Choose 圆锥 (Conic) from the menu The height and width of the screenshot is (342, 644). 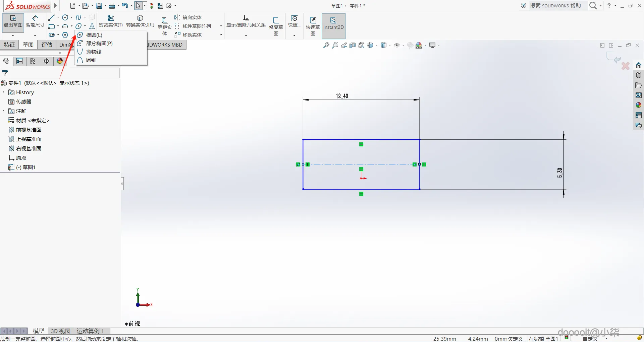[x=111, y=60]
